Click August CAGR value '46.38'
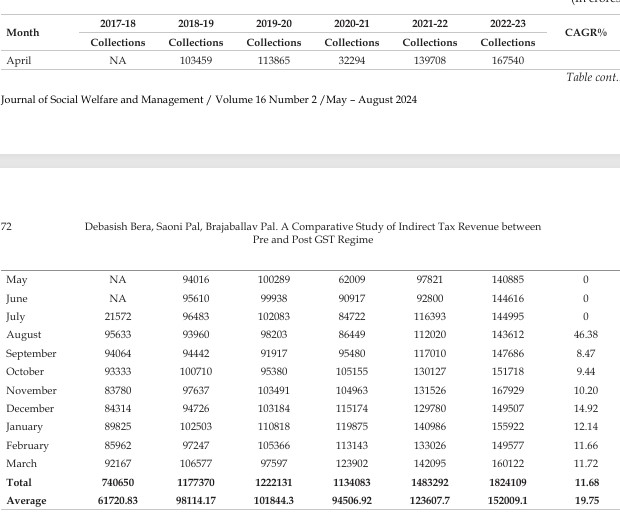 pyautogui.click(x=586, y=335)
